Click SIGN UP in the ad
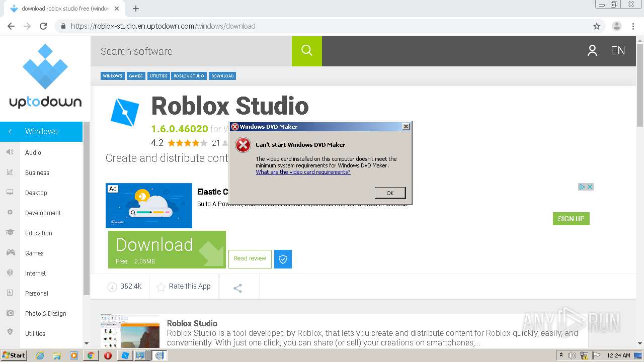 click(x=571, y=219)
